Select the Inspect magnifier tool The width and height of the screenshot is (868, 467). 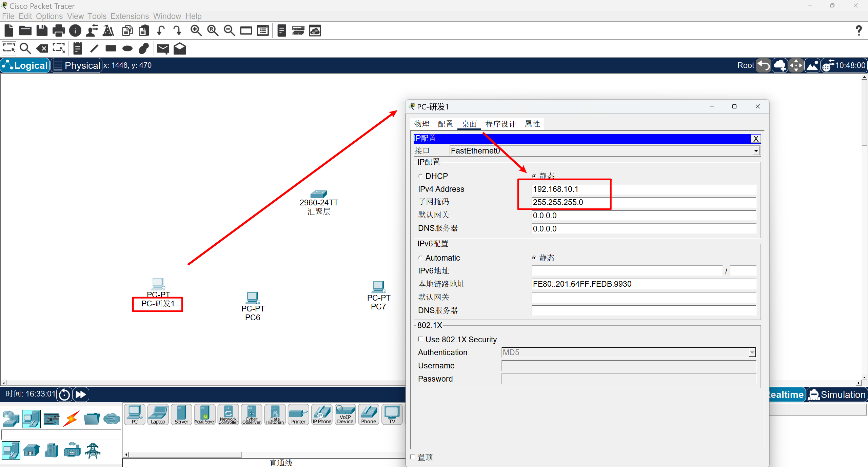(25, 48)
